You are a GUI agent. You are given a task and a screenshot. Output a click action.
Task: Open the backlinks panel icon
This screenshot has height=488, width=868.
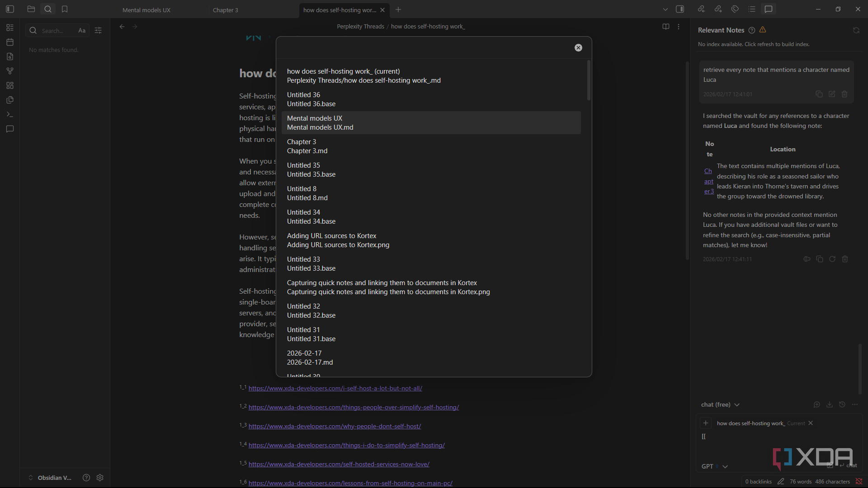point(701,9)
